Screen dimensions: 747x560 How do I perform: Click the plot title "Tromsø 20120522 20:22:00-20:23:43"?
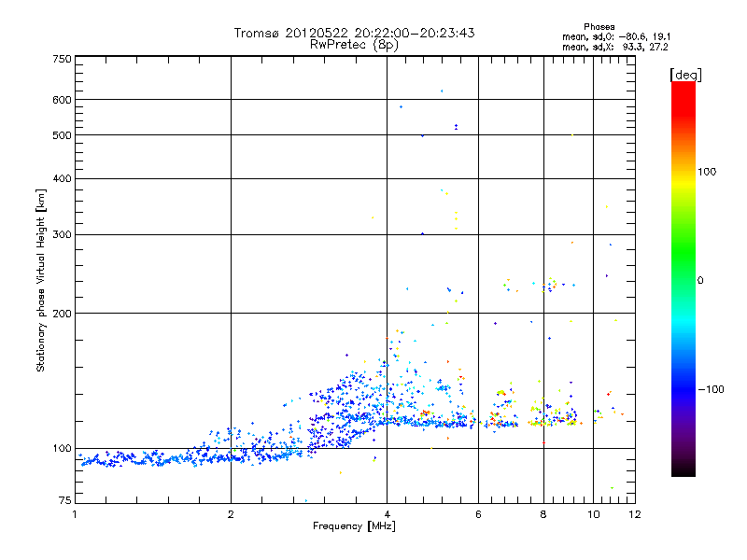click(354, 33)
